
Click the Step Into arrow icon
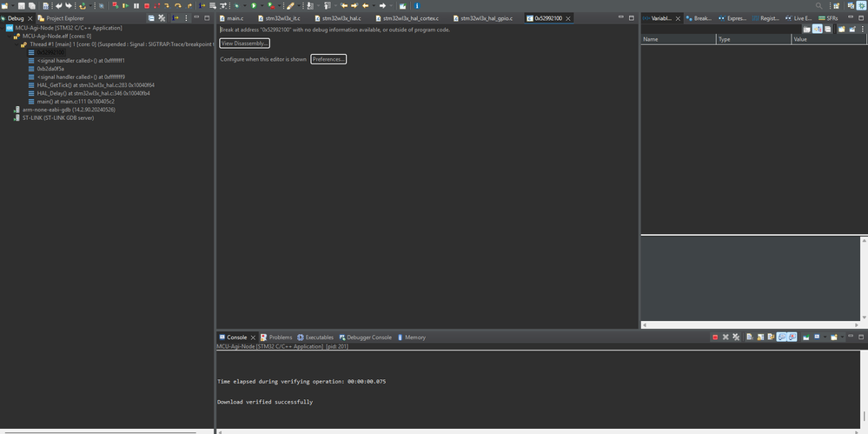167,5
